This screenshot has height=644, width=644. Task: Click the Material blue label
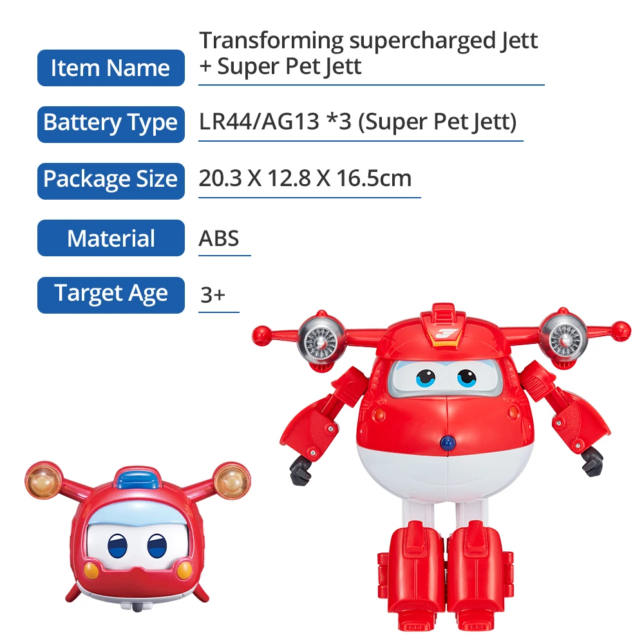point(111,238)
